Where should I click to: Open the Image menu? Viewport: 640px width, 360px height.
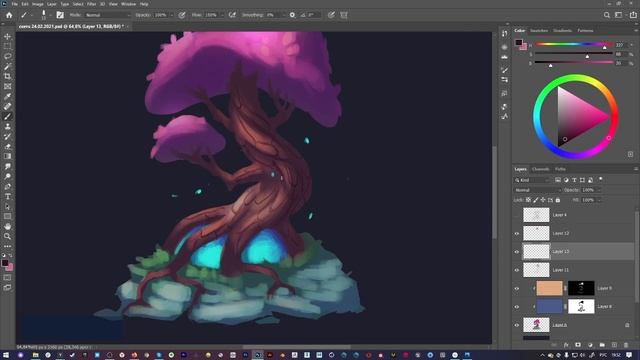click(x=38, y=4)
